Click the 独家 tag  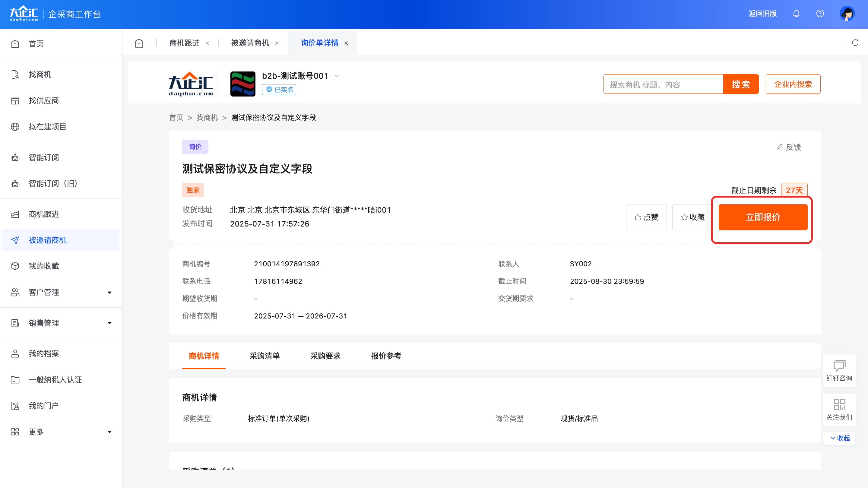coord(193,190)
